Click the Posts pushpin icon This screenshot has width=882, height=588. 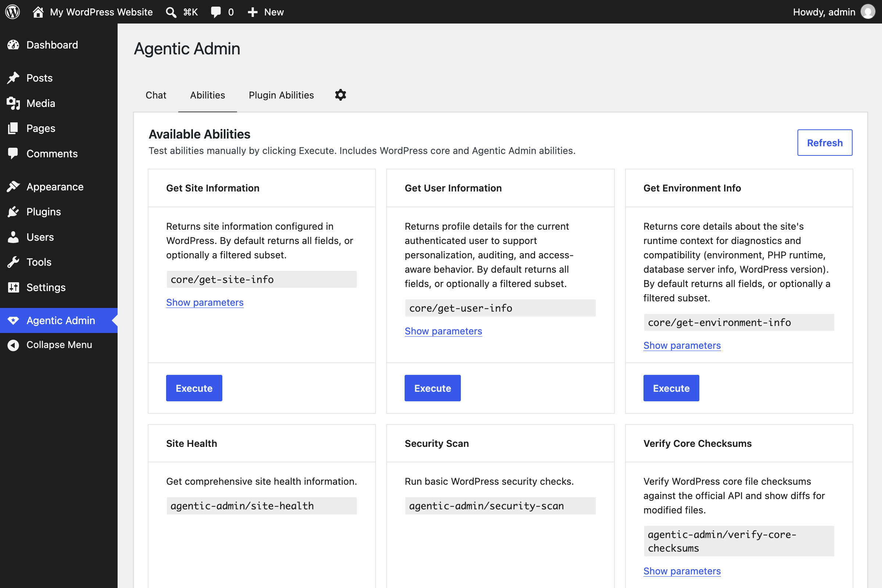13,78
